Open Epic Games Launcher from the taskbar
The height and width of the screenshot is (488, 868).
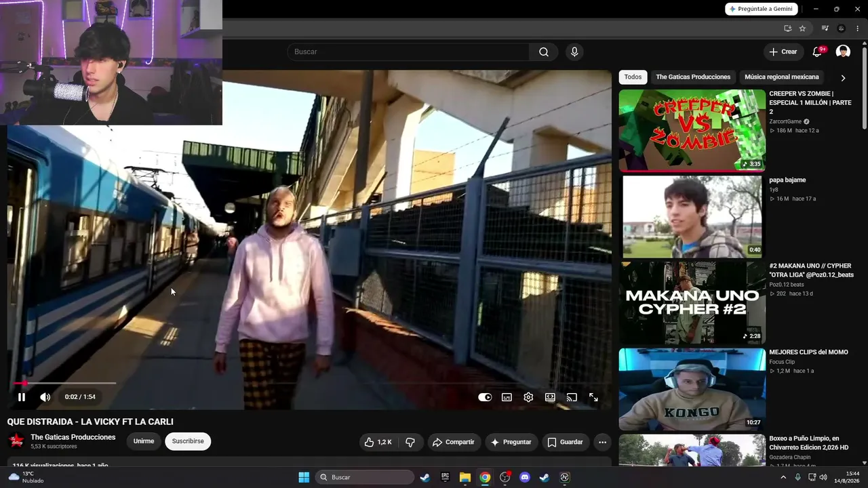445,477
